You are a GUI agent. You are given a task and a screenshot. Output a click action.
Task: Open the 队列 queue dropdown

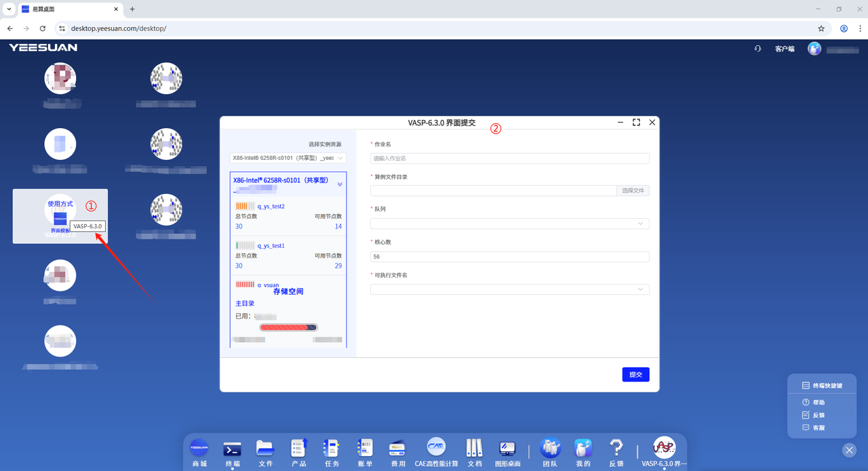point(509,224)
